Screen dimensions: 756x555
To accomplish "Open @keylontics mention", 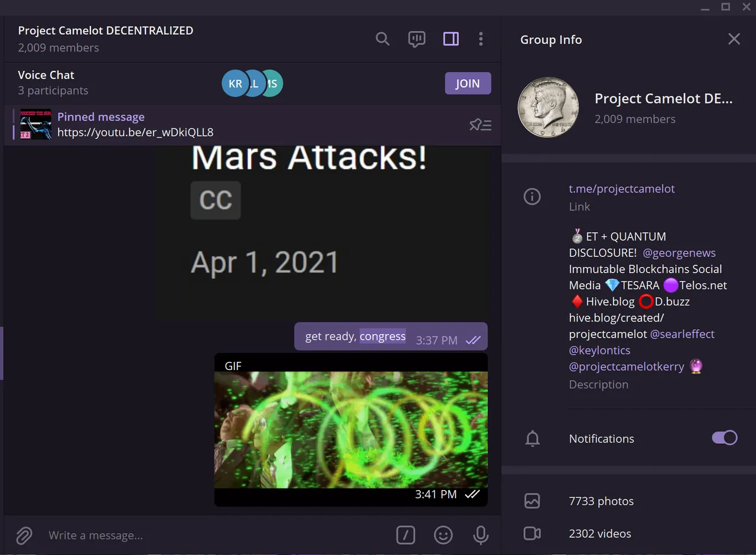I will pos(599,350).
